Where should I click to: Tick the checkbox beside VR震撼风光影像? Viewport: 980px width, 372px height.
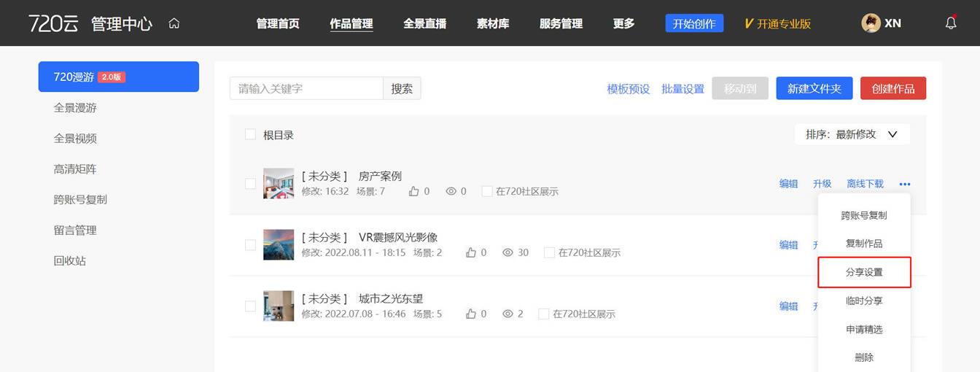(x=250, y=245)
